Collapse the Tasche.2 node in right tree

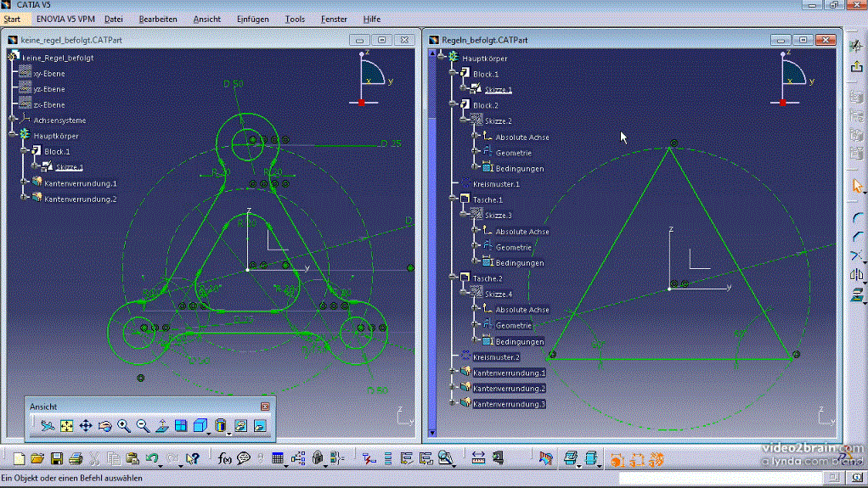453,278
